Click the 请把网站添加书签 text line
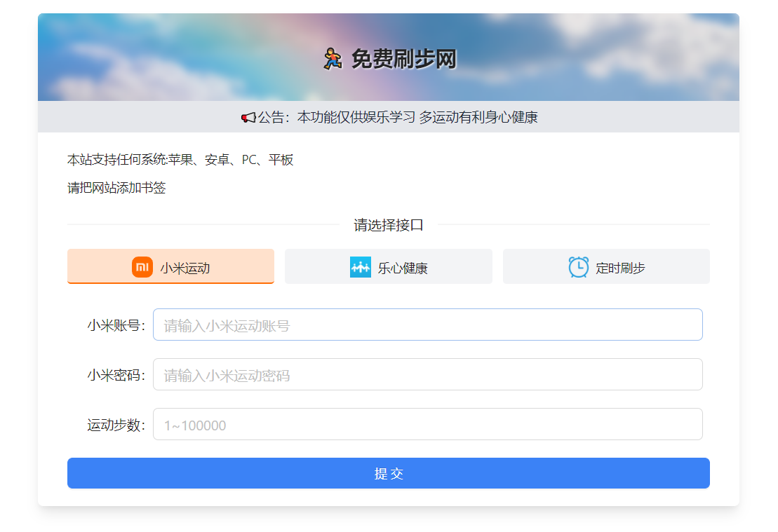 coord(116,188)
